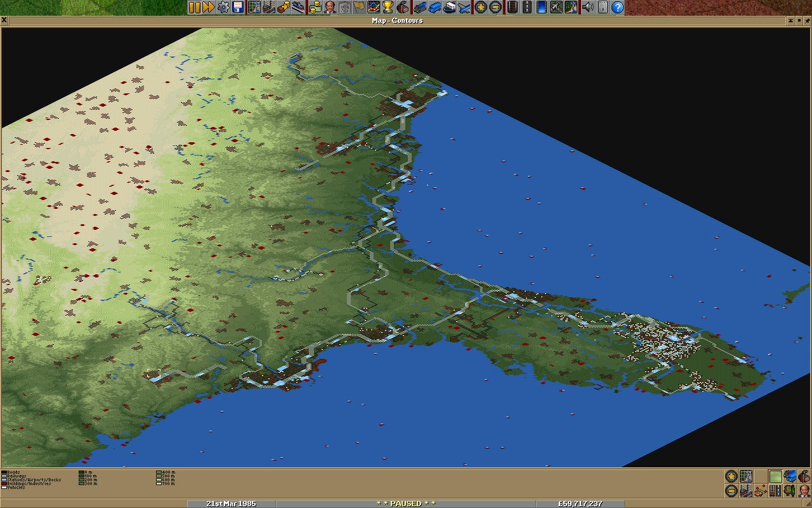The height and width of the screenshot is (508, 812).
Task: Click the PAUSED status bar message
Action: tap(406, 504)
